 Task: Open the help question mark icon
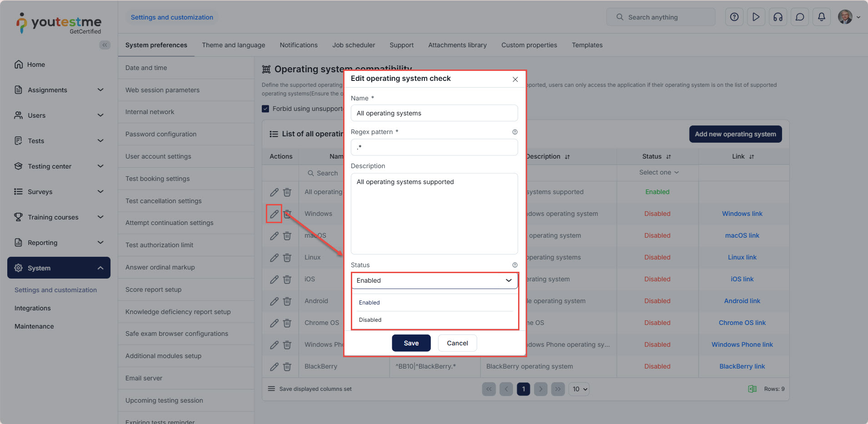click(x=734, y=17)
